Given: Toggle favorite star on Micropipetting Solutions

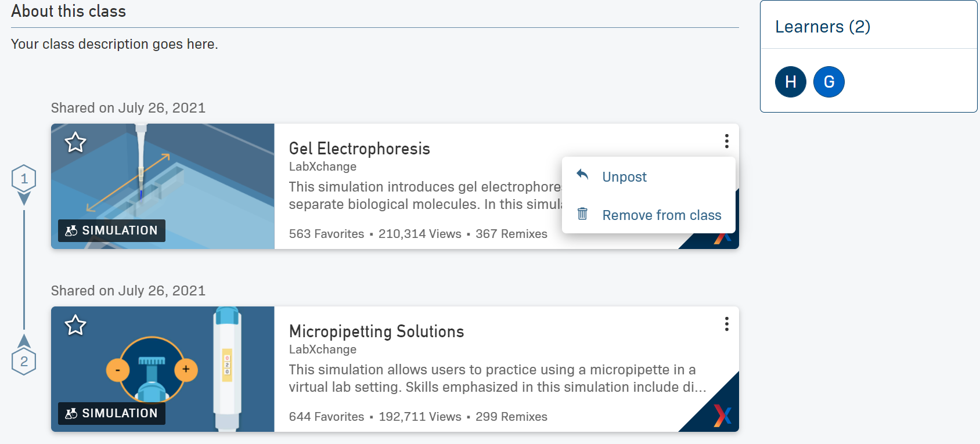Looking at the screenshot, I should point(75,325).
